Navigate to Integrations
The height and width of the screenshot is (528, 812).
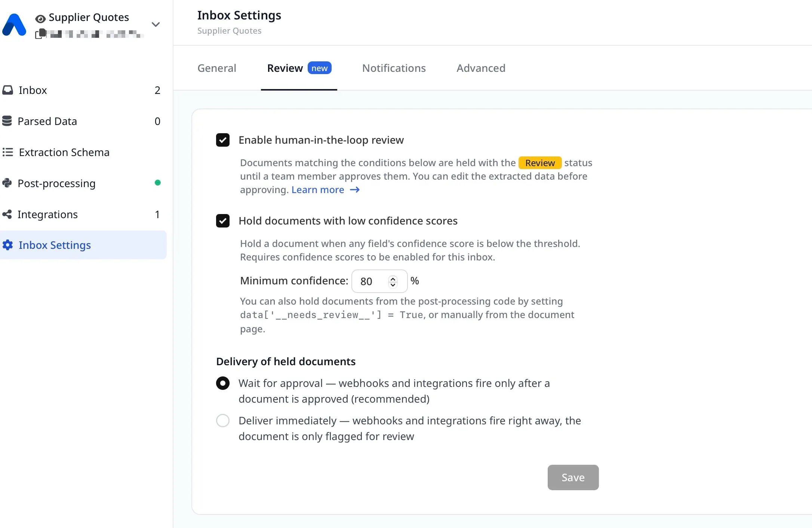point(83,214)
